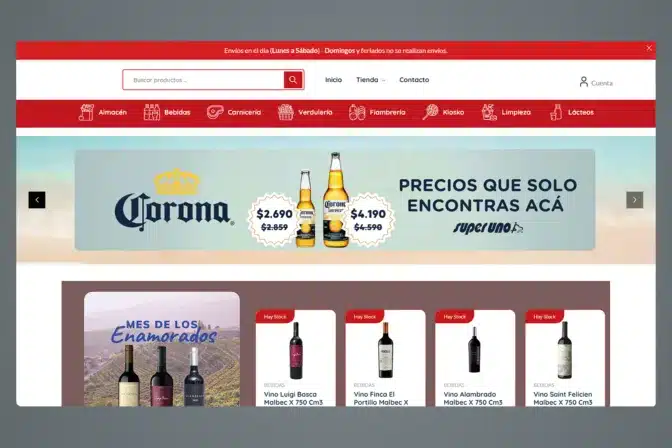This screenshot has width=672, height=448.
Task: Click the Bebidas bottles icon
Action: (x=152, y=112)
